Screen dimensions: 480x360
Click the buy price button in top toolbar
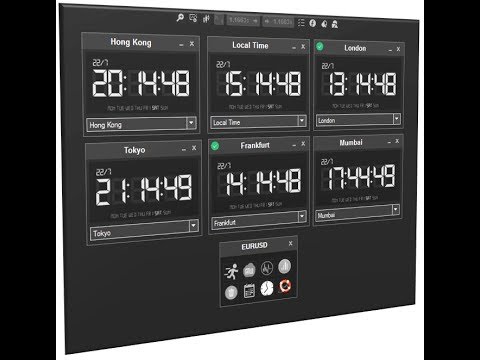coord(279,22)
